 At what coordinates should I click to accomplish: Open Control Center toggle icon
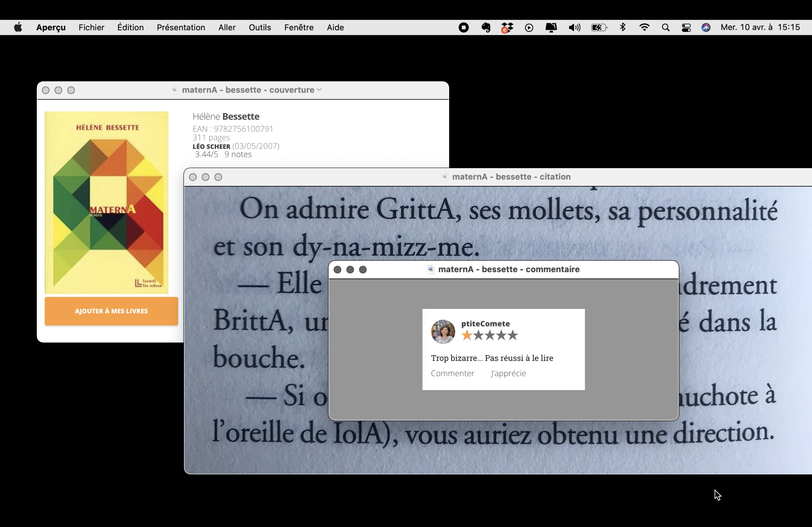686,28
